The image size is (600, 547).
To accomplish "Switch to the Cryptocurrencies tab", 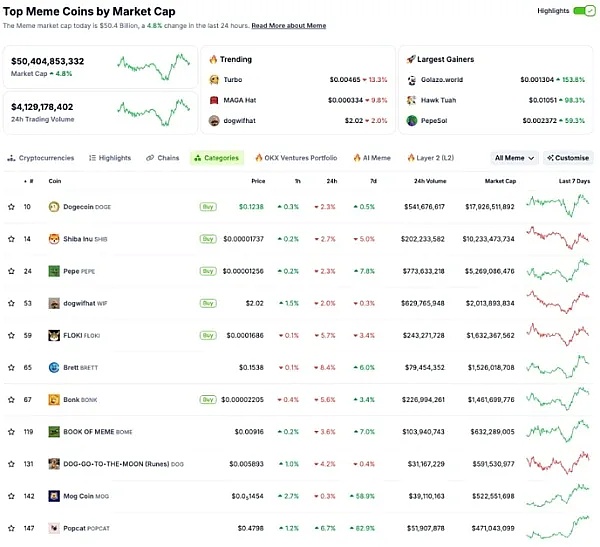I will pyautogui.click(x=41, y=158).
